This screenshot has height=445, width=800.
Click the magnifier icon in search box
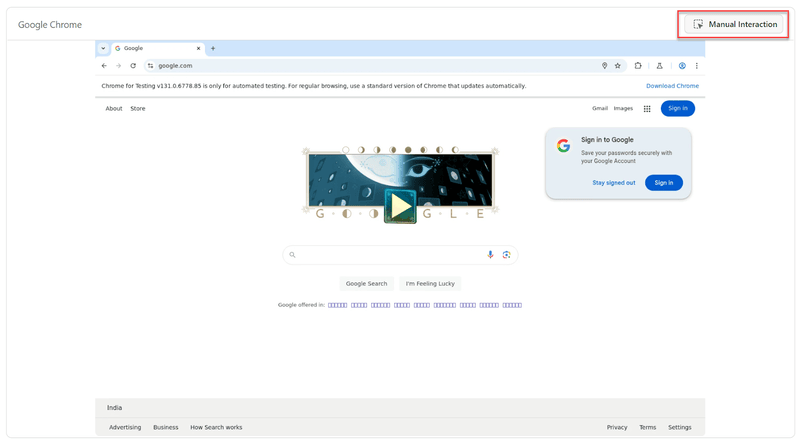click(x=292, y=255)
